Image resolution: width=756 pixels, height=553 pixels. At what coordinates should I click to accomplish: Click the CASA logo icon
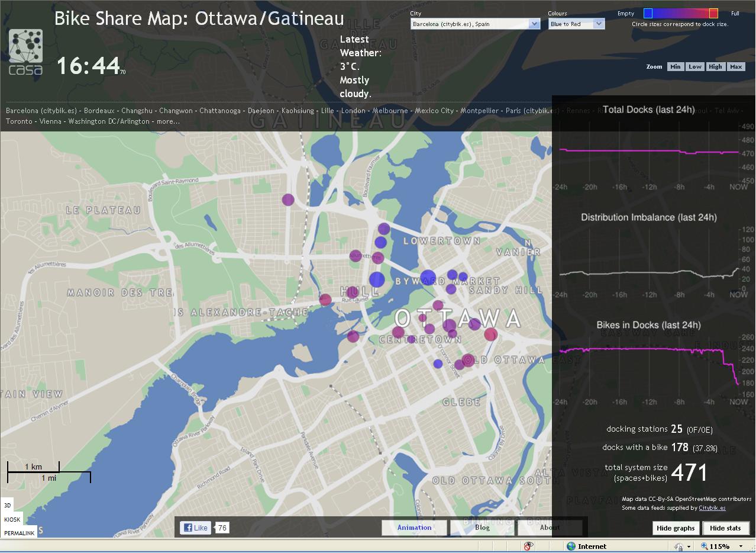coord(25,52)
